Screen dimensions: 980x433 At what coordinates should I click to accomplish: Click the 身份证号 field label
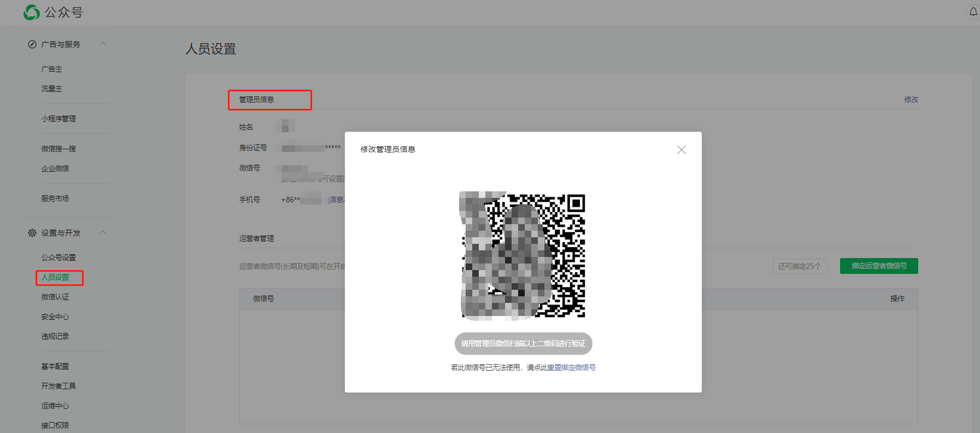click(x=253, y=148)
